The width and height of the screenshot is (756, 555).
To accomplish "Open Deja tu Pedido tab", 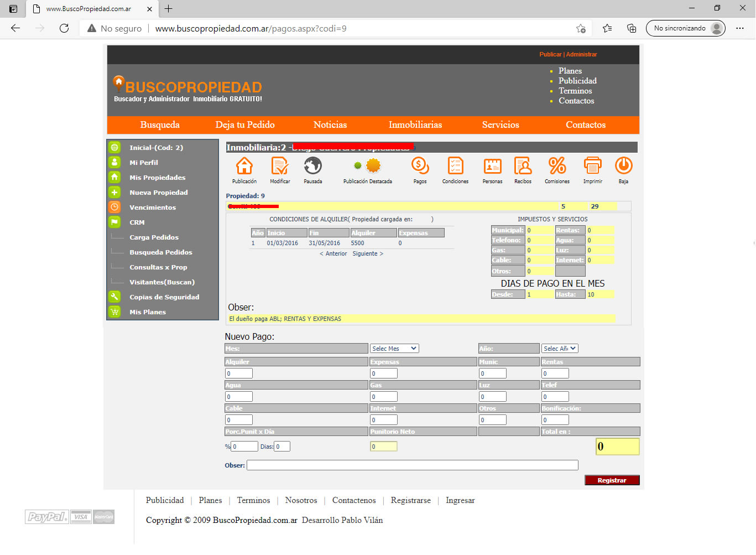I will [245, 125].
